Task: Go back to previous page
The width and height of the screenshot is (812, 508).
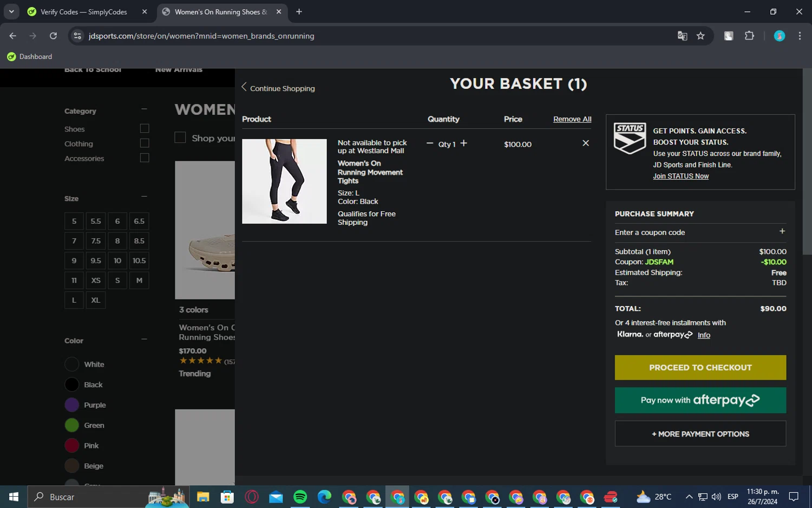Action: coord(13,36)
